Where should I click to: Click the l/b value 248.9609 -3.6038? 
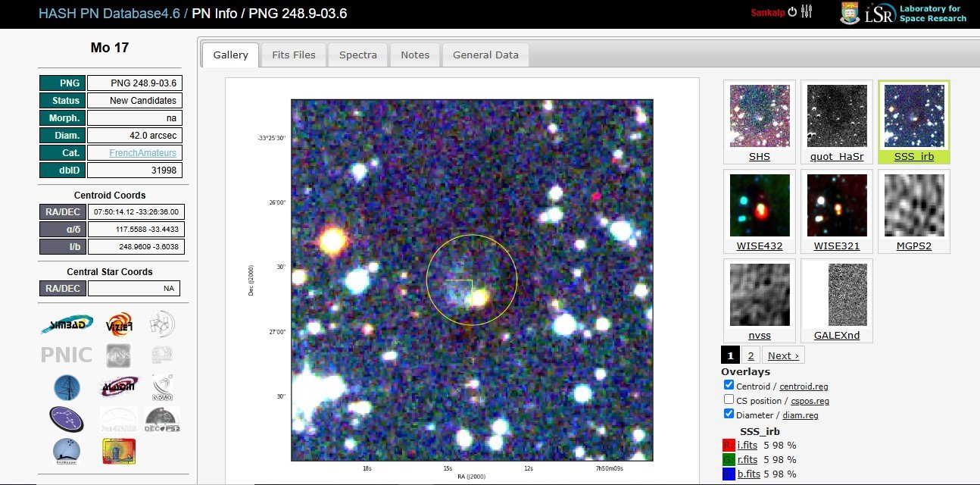[x=136, y=247]
